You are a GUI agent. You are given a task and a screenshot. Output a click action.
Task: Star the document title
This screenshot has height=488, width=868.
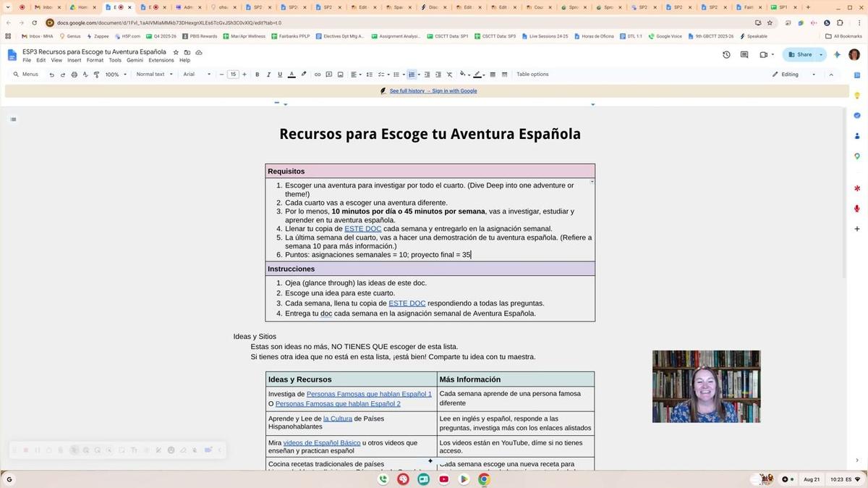(x=176, y=52)
